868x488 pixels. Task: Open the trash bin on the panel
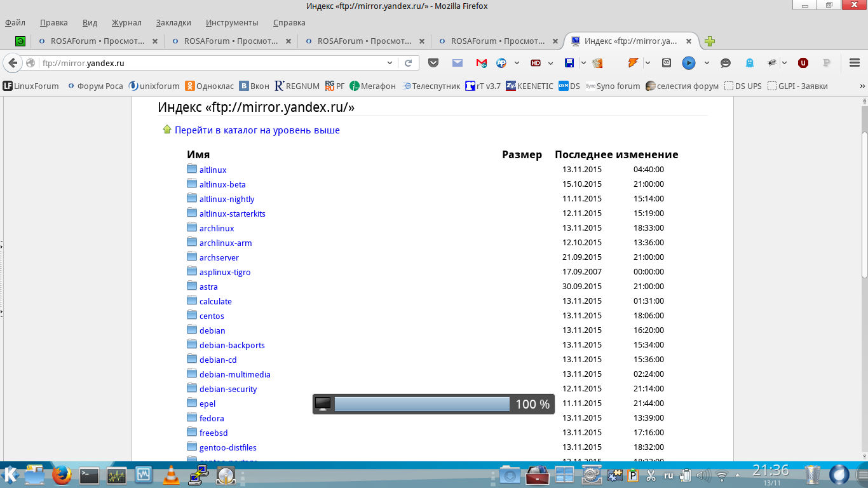pos(813,475)
